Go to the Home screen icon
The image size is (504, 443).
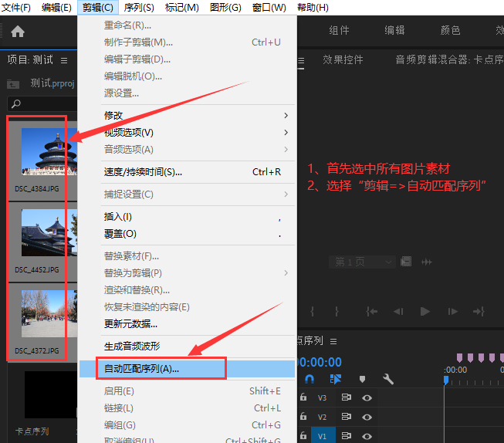(x=18, y=32)
